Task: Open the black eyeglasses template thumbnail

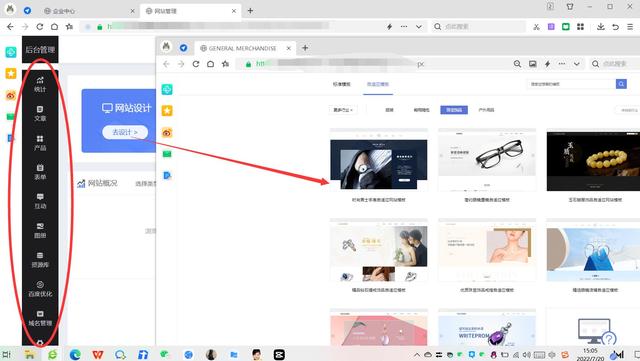Action: [x=487, y=160]
